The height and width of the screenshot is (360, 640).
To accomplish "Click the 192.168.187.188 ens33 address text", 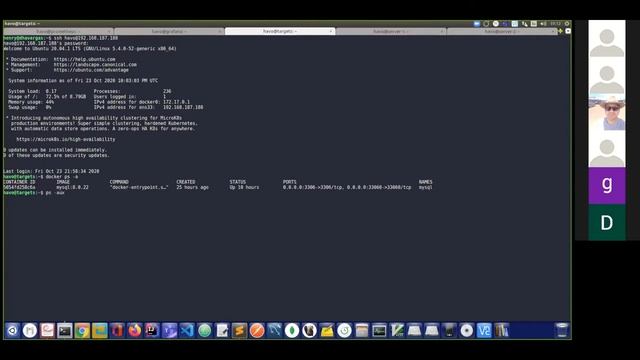I will [x=183, y=107].
